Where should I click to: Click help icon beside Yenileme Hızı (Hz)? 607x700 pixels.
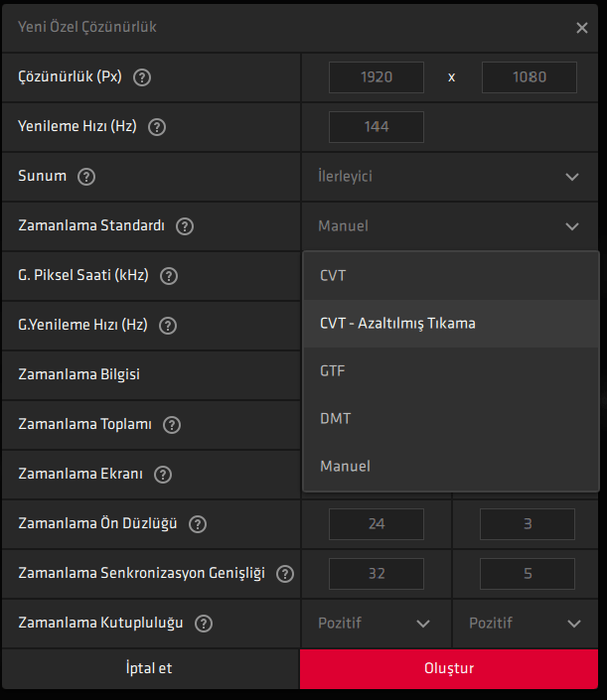(x=156, y=127)
